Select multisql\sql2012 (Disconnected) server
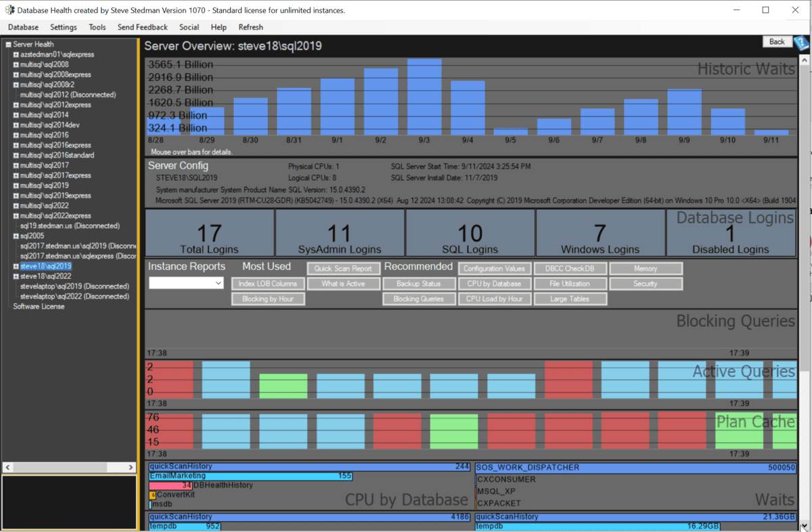The width and height of the screenshot is (812, 532). pyautogui.click(x=68, y=95)
